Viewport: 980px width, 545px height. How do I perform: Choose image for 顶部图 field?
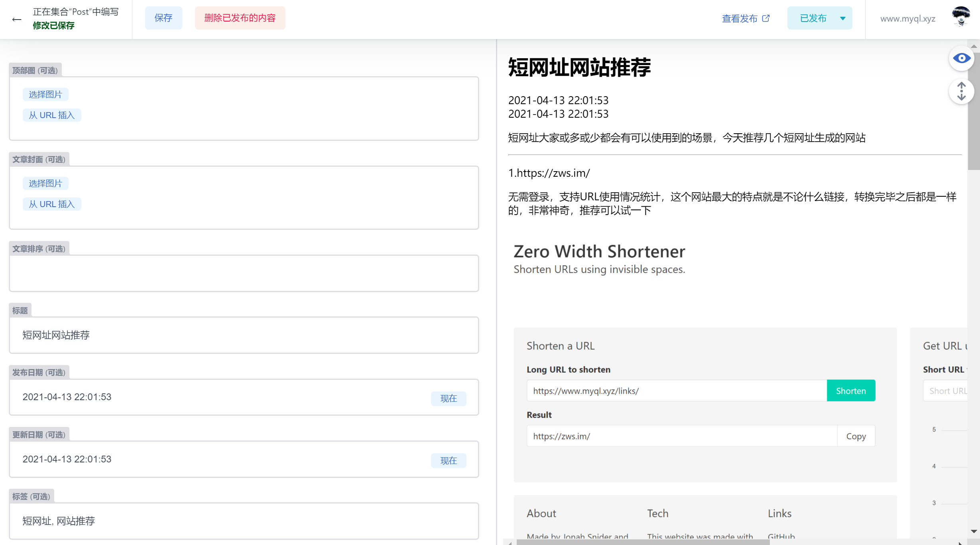[x=45, y=95]
